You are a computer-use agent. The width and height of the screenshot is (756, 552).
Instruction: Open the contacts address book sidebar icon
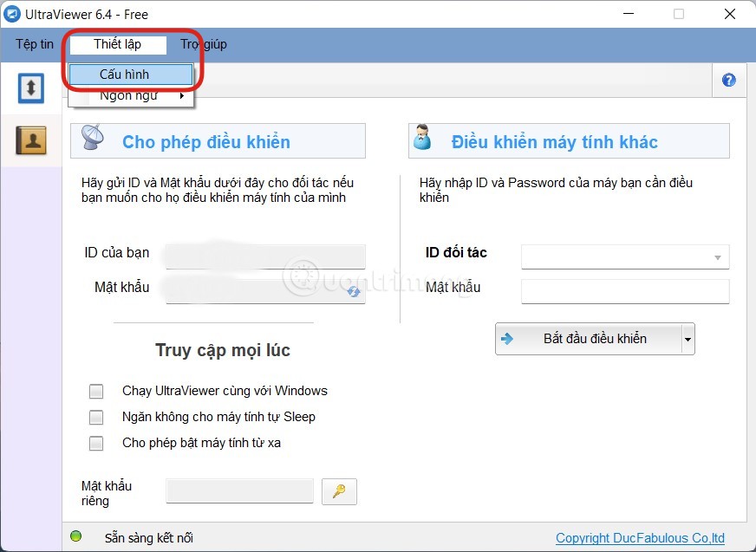click(x=31, y=140)
